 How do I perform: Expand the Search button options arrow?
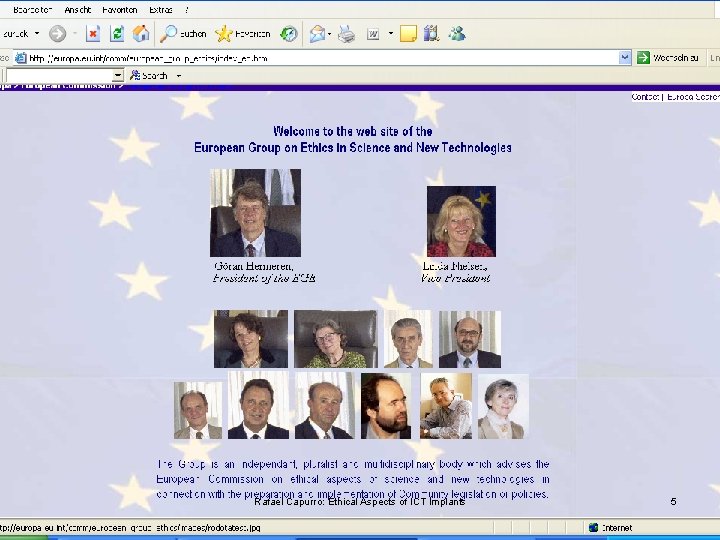(179, 76)
